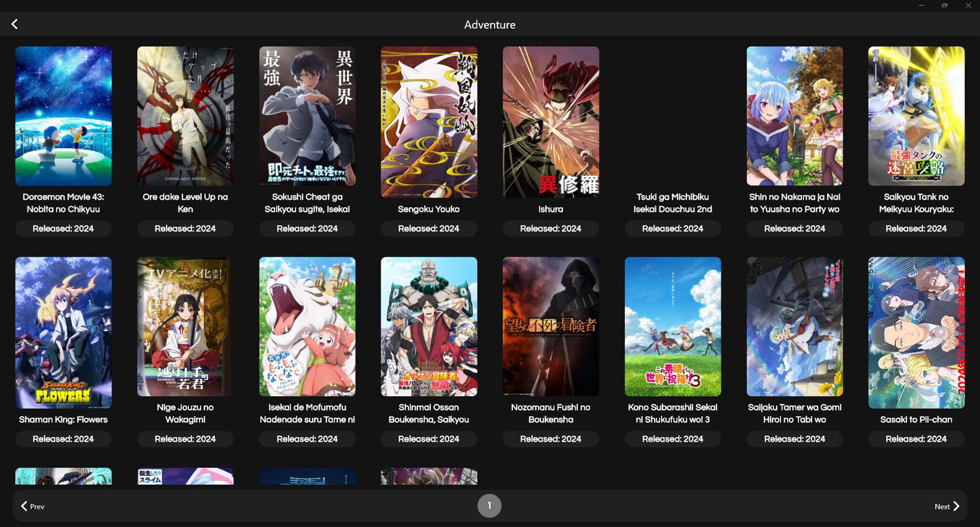980x527 pixels.
Task: Click the back navigation arrow icon
Action: 14,24
